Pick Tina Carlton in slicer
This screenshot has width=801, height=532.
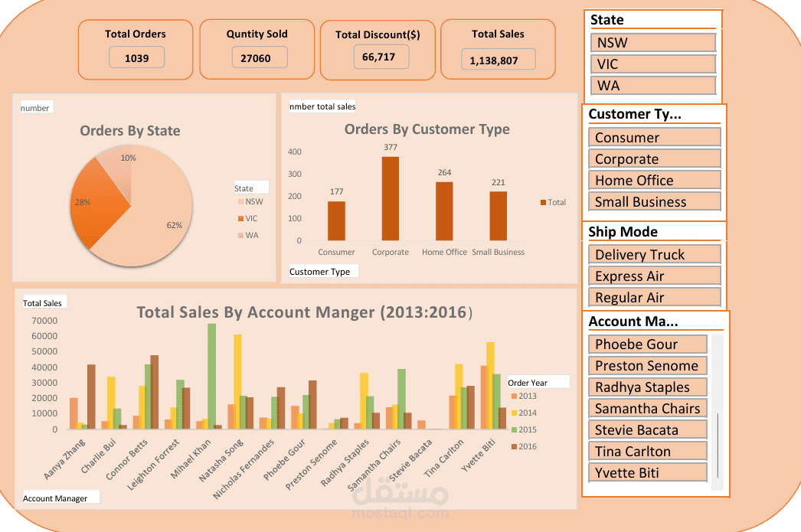648,452
